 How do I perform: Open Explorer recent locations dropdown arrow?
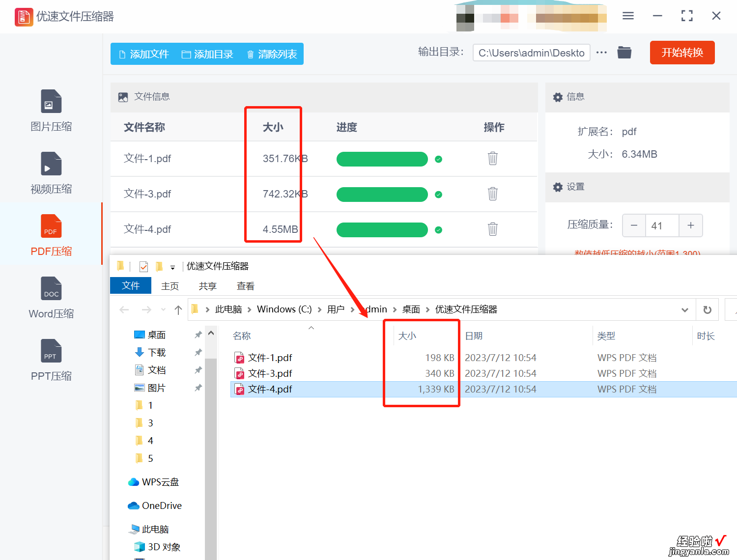point(163,309)
